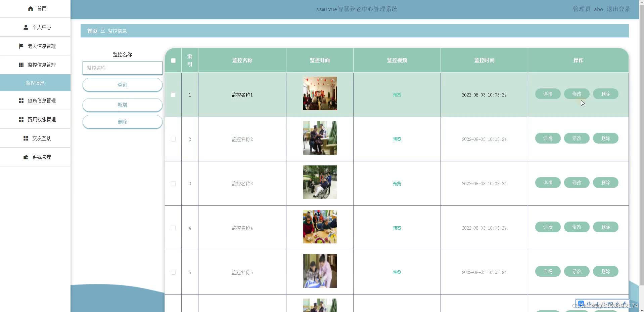Expand the 费用收缴管理 sidebar menu
The width and height of the screenshot is (644, 312).
pyautogui.click(x=35, y=119)
